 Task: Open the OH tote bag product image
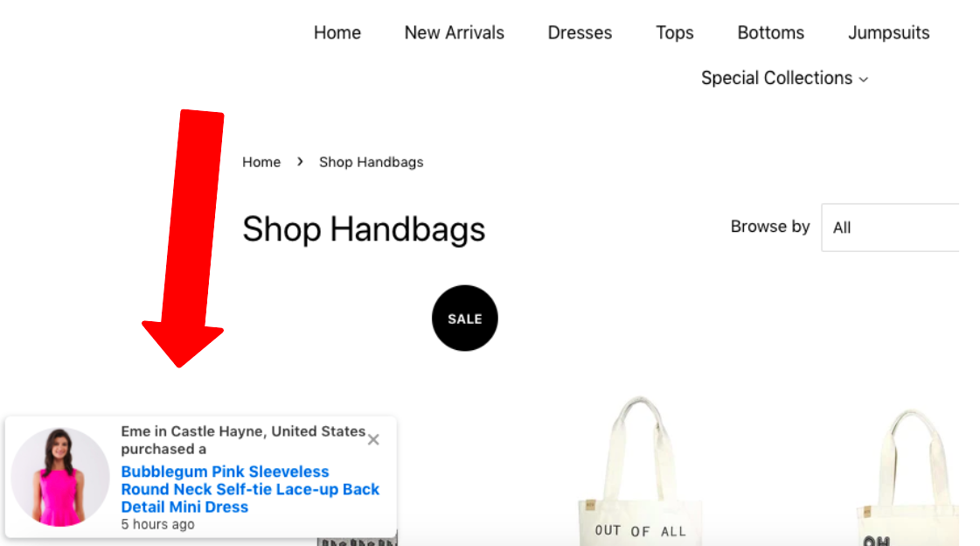[x=907, y=477]
